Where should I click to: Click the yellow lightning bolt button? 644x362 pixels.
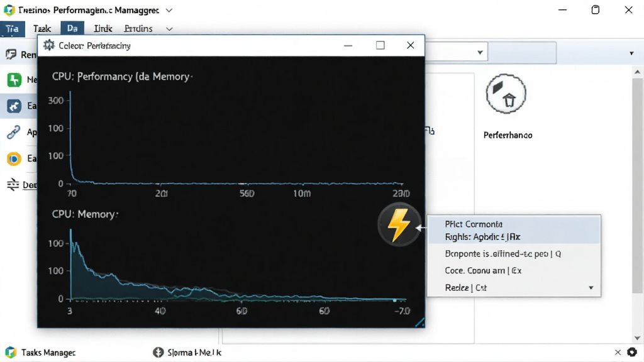coord(399,224)
